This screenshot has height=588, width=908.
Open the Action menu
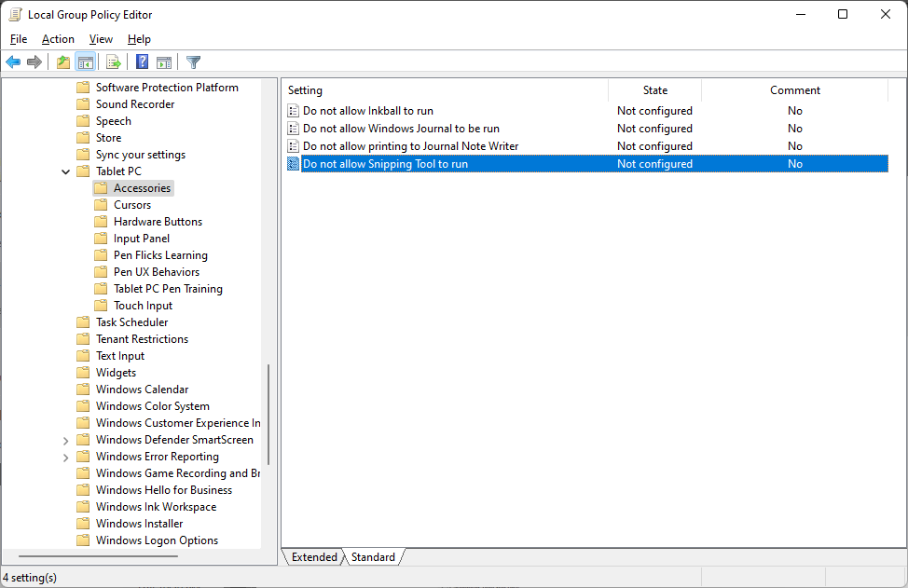tap(58, 39)
